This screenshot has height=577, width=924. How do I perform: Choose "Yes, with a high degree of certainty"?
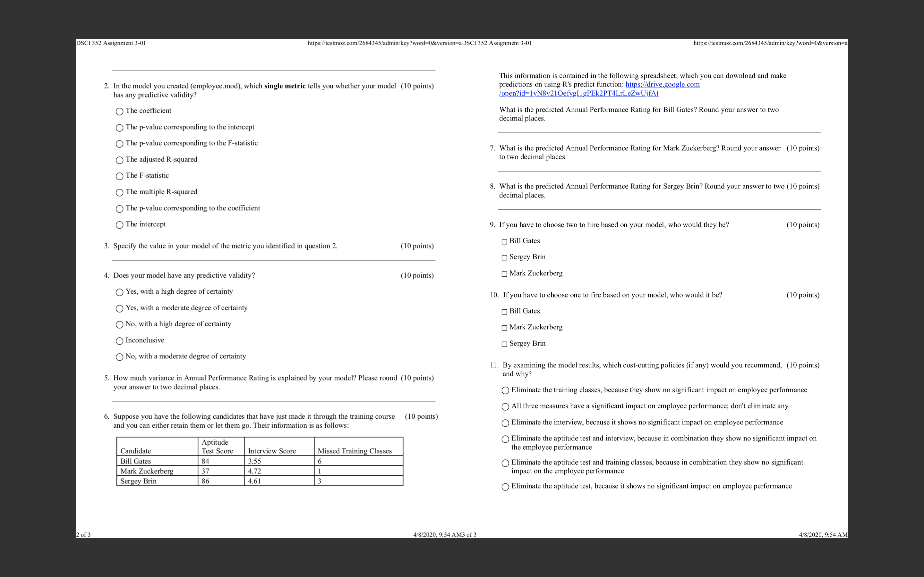click(x=119, y=292)
